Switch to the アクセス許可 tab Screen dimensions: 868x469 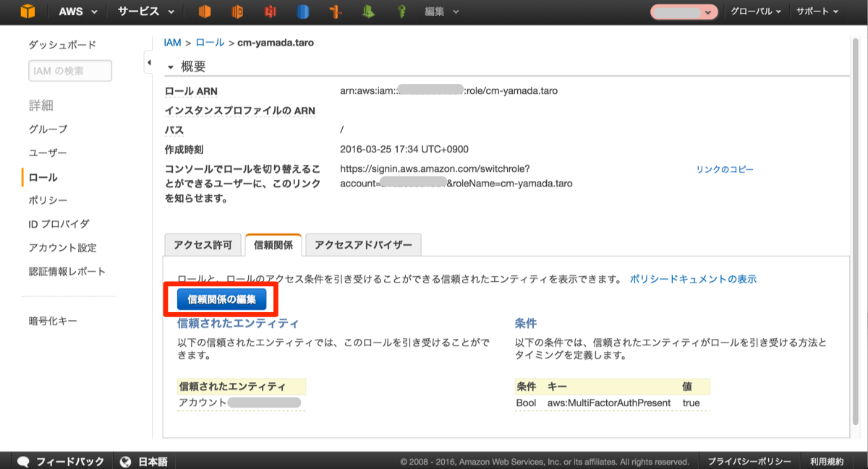[x=203, y=245]
